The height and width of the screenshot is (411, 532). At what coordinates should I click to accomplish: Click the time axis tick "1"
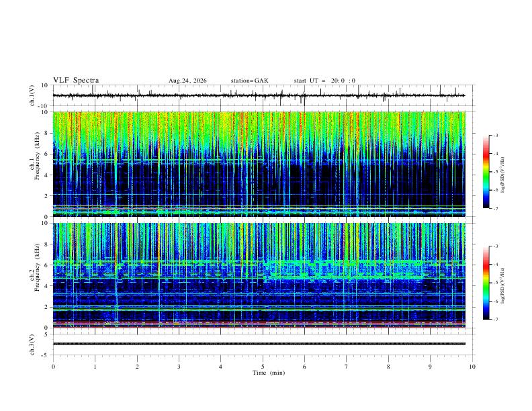[95, 367]
